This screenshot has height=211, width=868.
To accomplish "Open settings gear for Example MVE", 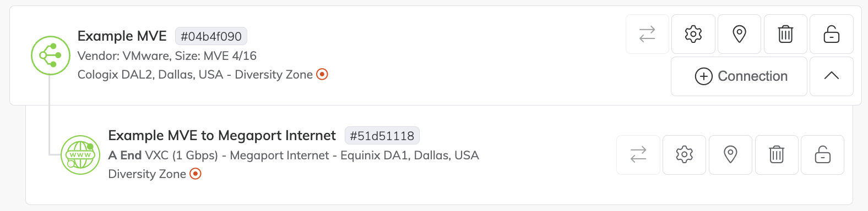I will [693, 34].
